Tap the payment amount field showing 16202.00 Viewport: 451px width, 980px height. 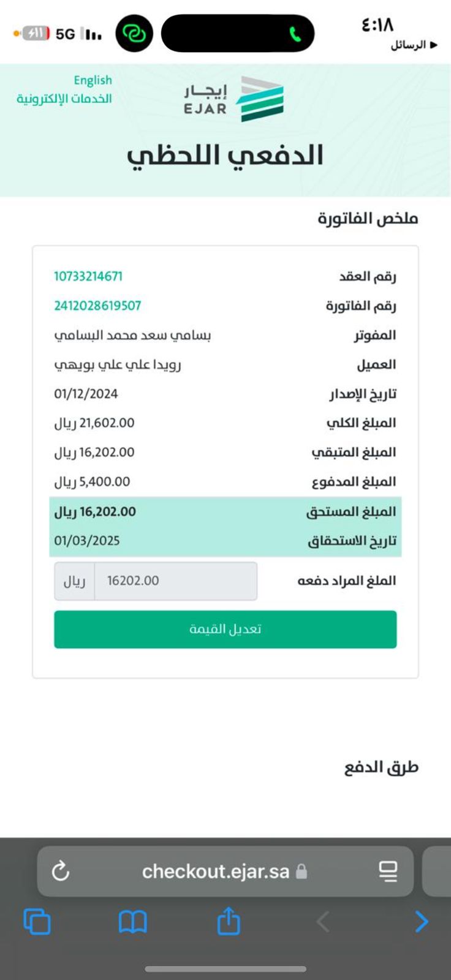click(x=175, y=581)
